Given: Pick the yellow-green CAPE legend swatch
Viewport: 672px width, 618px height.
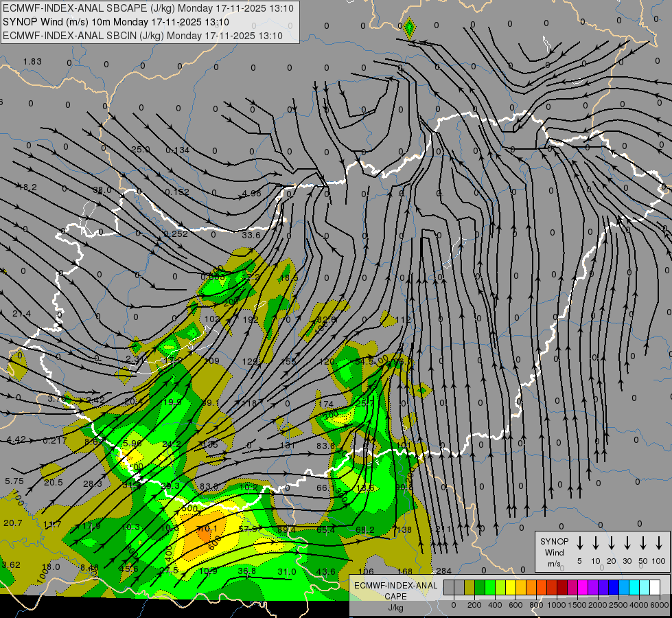Looking at the screenshot, I should 500,588.
